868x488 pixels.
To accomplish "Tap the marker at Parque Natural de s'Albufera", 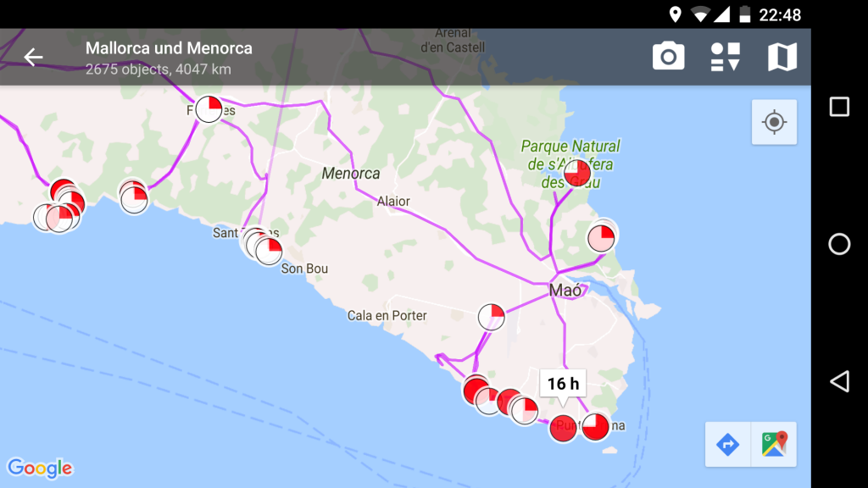I will tap(577, 172).
